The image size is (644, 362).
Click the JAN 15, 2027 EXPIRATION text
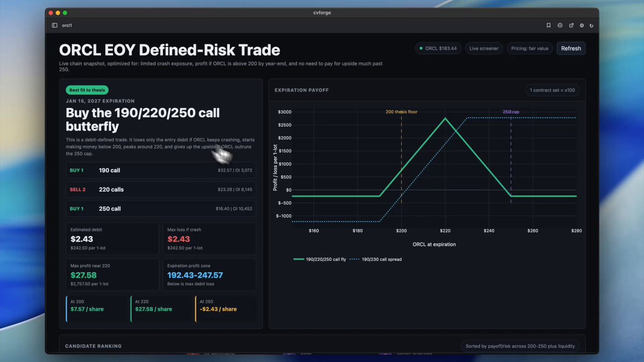point(100,101)
